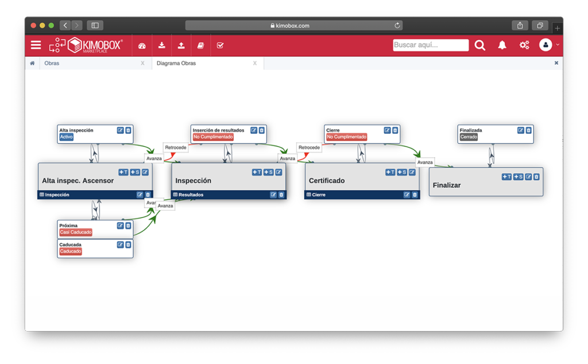Click the dashboard gauge icon
The width and height of the screenshot is (588, 364).
point(142,45)
